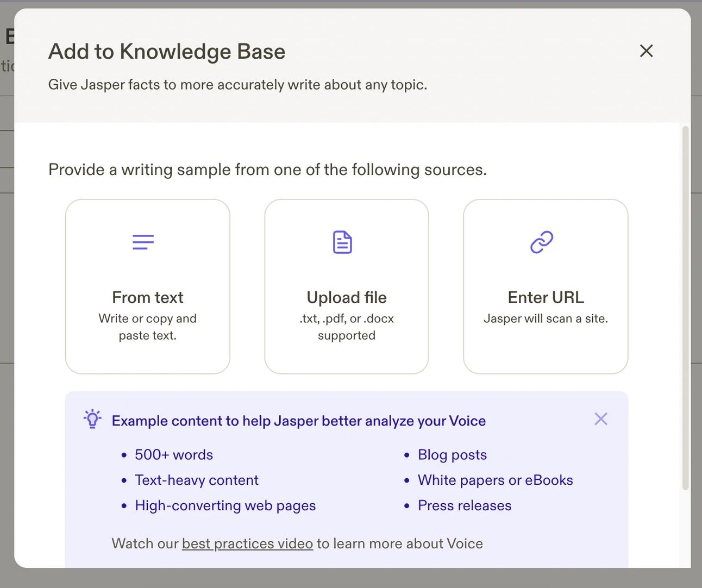Choose the Upload file card title
The height and width of the screenshot is (588, 702).
(347, 297)
